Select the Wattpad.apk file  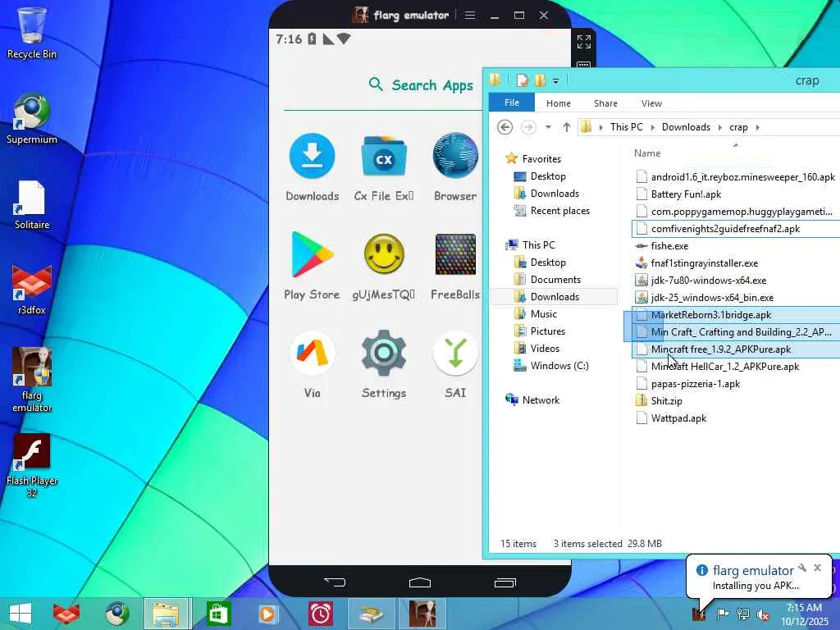(x=678, y=418)
